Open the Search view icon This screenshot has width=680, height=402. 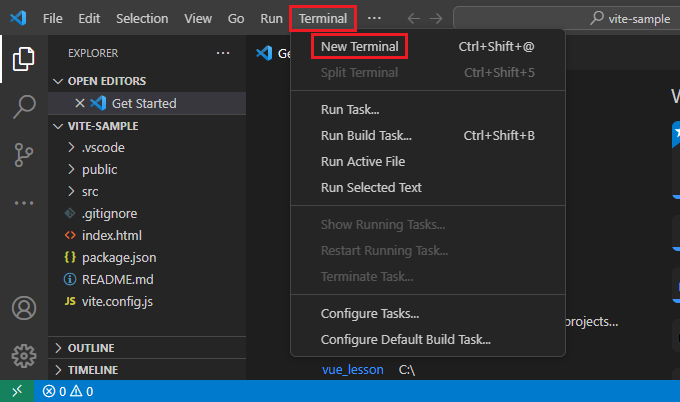23,107
